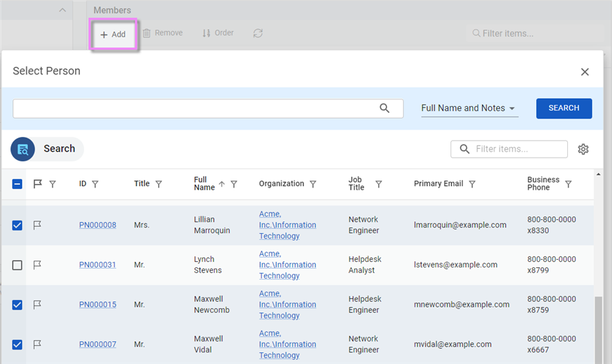Click the grid vertical scrollbar thumb
The width and height of the screenshot is (612, 364).
598,330
